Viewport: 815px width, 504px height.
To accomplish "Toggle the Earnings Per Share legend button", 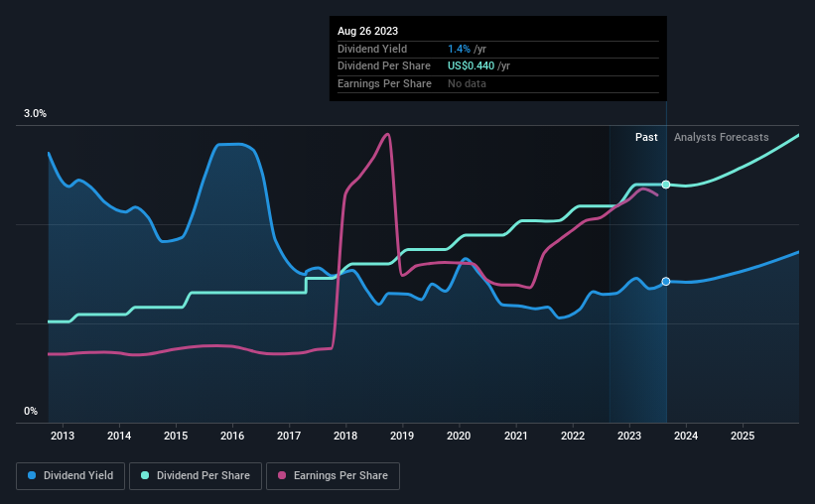I will click(333, 476).
